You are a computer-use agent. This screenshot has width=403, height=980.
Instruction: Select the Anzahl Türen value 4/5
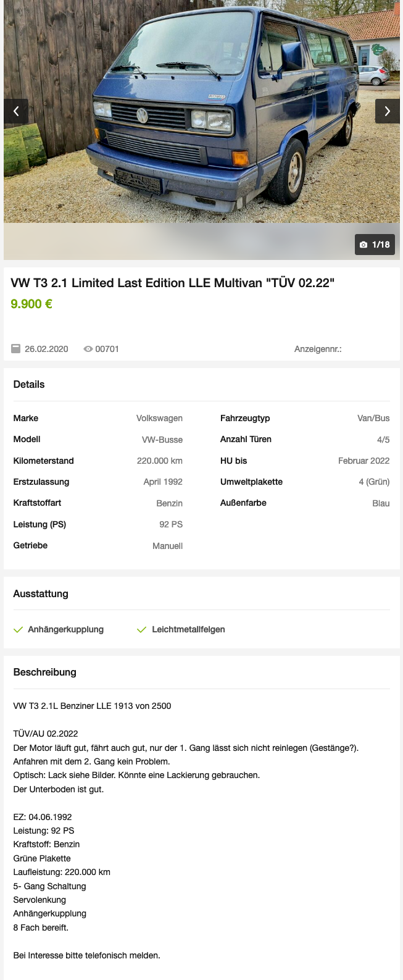[x=383, y=440]
